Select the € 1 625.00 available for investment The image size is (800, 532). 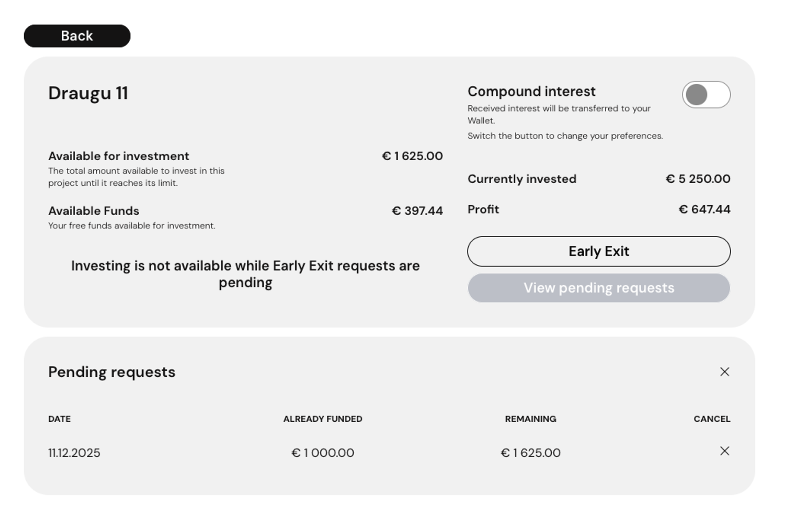coord(412,156)
